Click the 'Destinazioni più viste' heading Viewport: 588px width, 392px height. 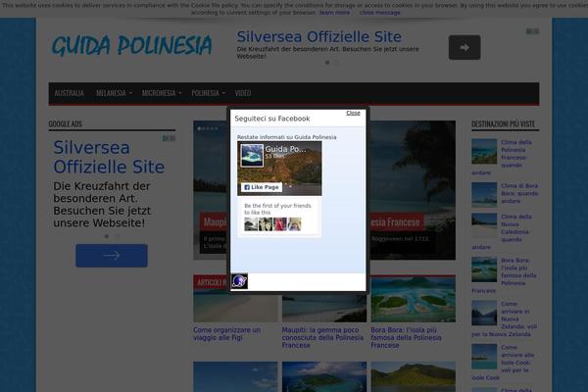coord(504,123)
